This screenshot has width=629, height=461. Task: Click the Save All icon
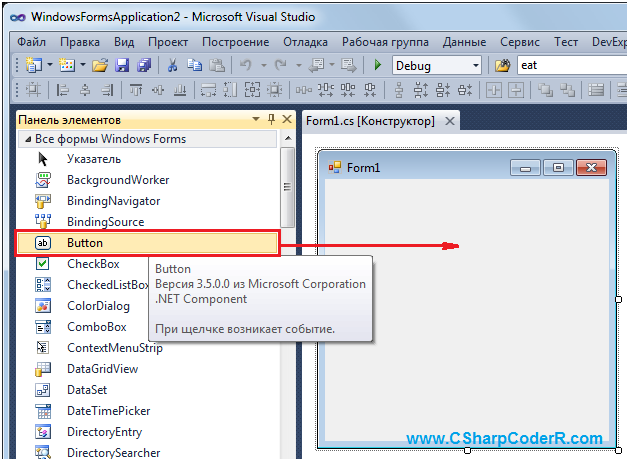pyautogui.click(x=144, y=65)
